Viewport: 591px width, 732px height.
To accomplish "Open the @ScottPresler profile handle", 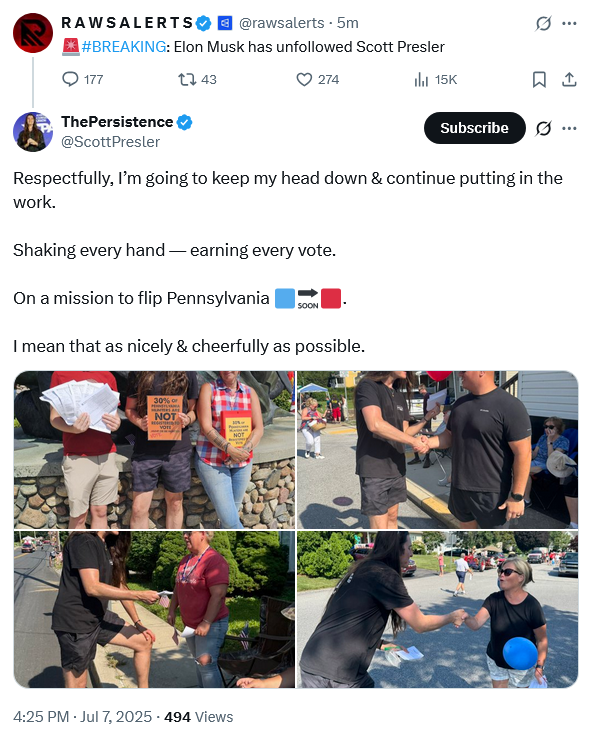I will 111,142.
